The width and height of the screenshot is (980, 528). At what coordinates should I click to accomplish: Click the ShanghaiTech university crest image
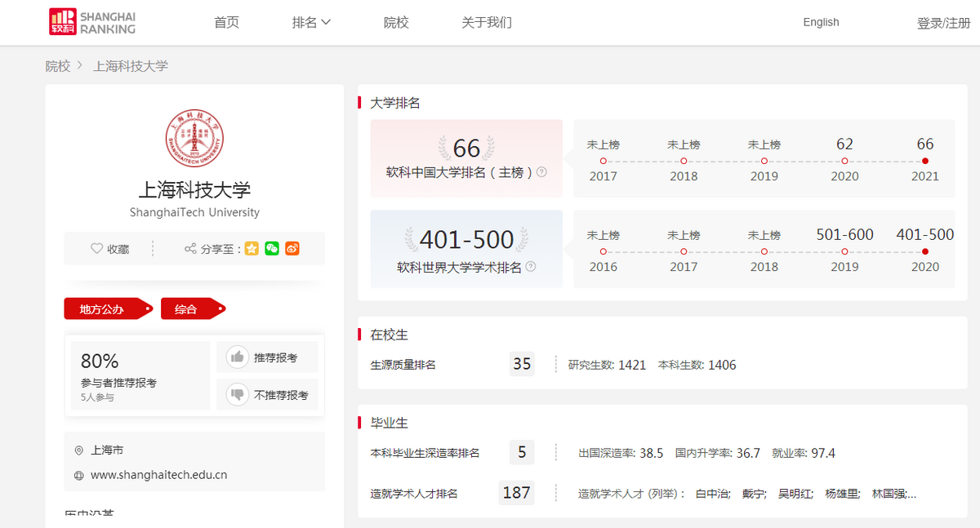tap(194, 139)
